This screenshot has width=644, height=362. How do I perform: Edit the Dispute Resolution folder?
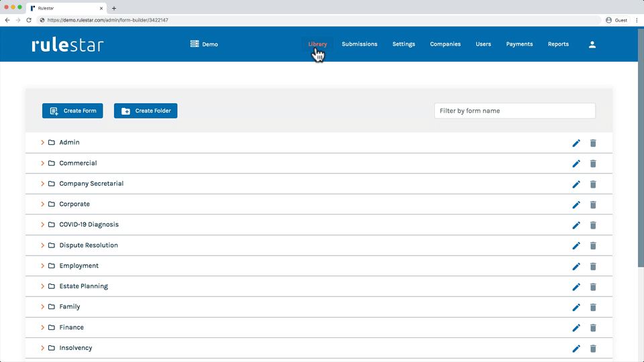576,245
